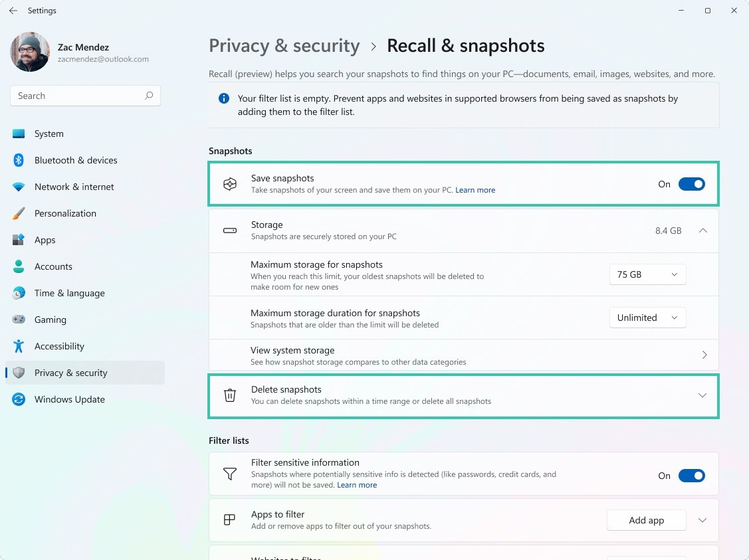
Task: Navigate back via Privacy & security breadcrumb
Action: click(284, 45)
